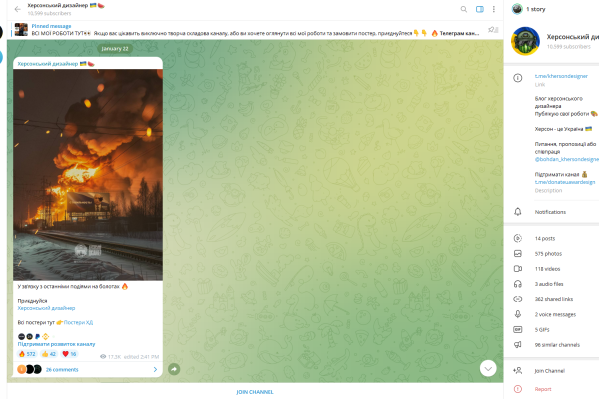The height and width of the screenshot is (399, 599).
Task: Toggle Notifications setting row
Action: click(x=551, y=212)
